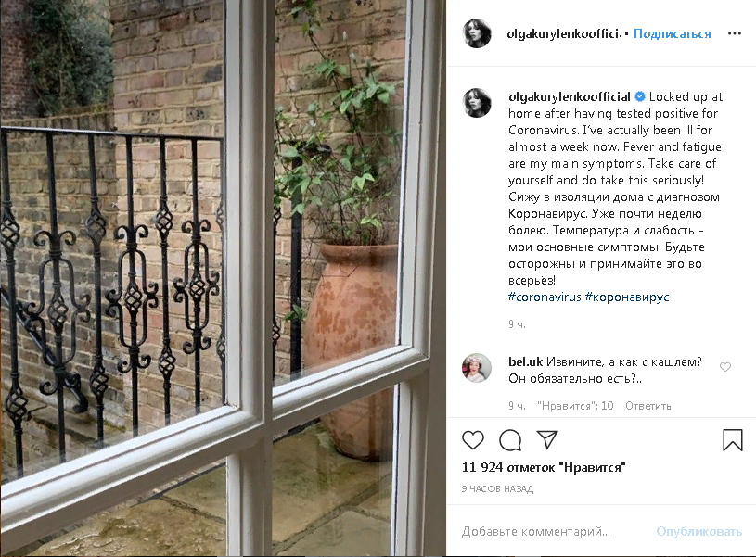Screen dimensions: 756x557
Task: Open #коронавирус hashtag
Action: click(627, 297)
